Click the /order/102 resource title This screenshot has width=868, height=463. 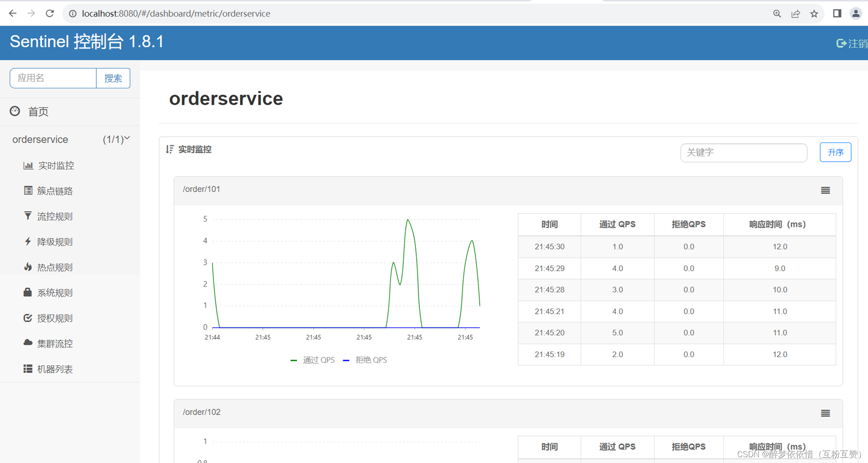pos(201,412)
